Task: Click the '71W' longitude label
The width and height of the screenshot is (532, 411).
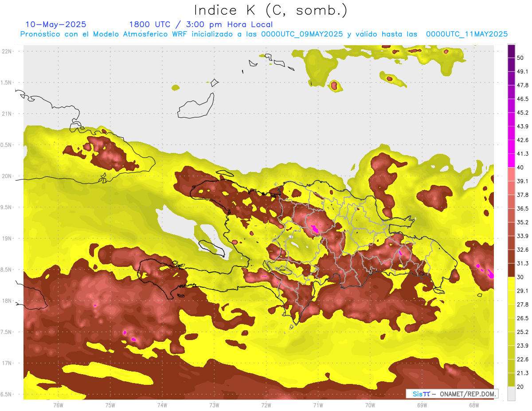Action: pyautogui.click(x=318, y=405)
